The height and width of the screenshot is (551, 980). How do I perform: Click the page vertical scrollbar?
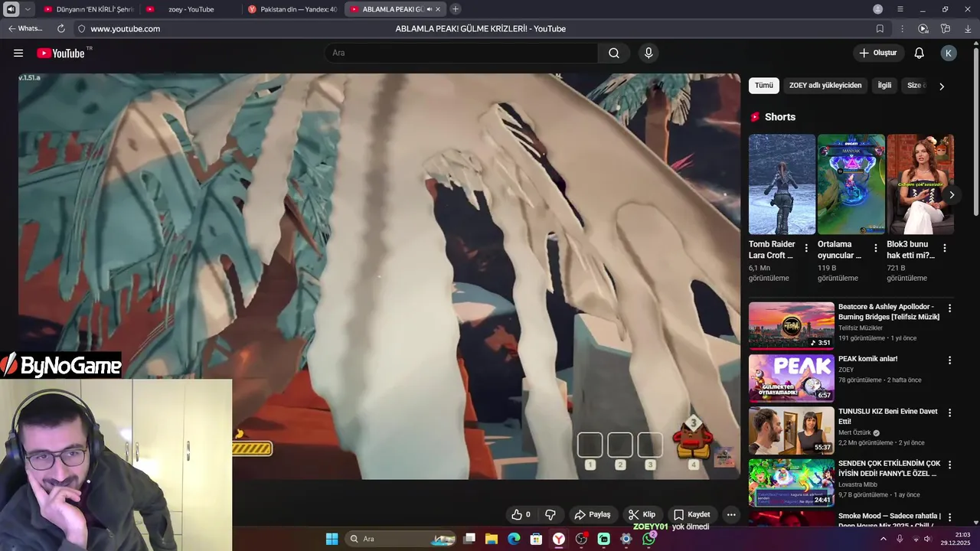coord(975,130)
